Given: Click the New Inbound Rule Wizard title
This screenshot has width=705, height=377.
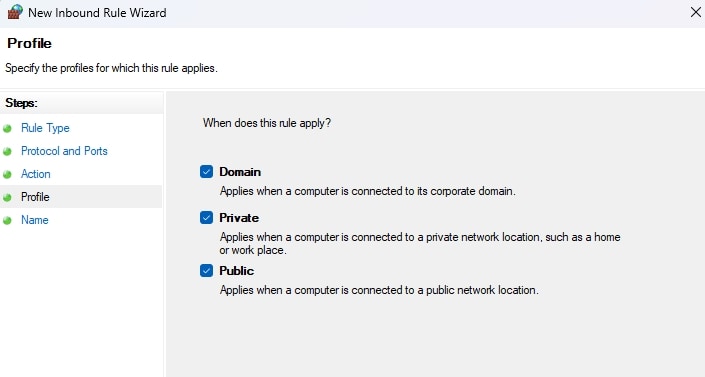Looking at the screenshot, I should tap(97, 13).
